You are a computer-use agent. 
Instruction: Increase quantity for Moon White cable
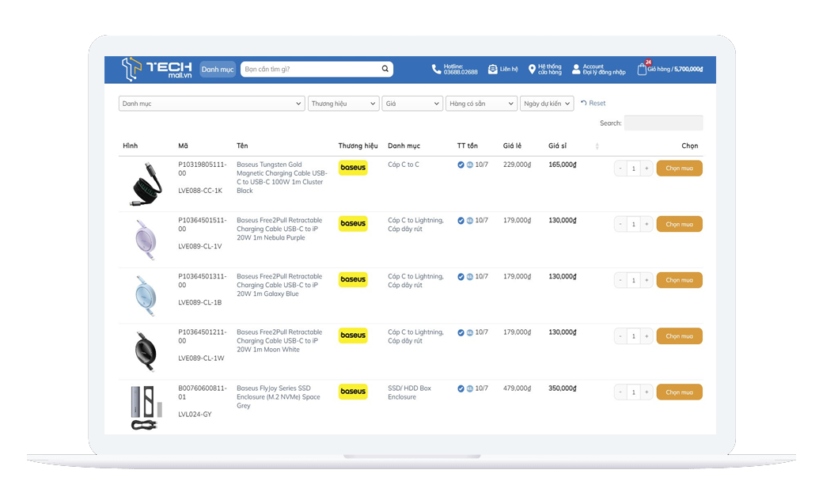point(647,336)
